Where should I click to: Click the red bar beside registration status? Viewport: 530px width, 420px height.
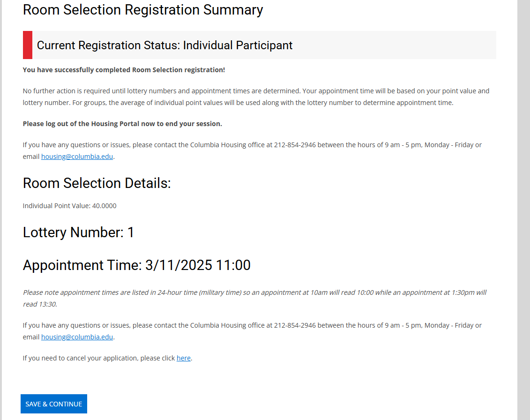tap(28, 45)
